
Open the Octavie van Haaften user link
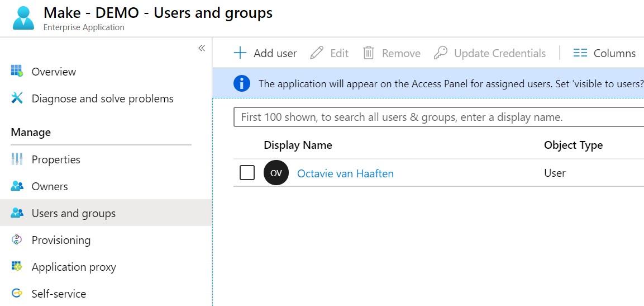(345, 173)
